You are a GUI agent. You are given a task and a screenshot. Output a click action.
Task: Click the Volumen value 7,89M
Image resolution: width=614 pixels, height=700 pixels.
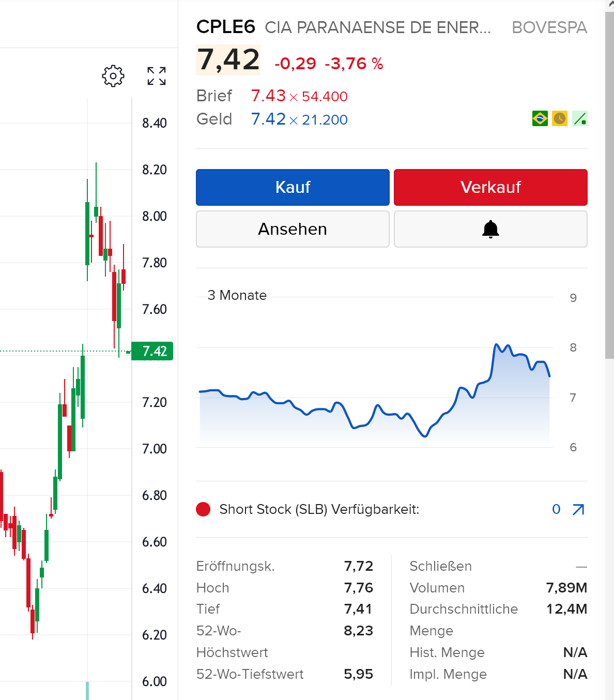(566, 588)
